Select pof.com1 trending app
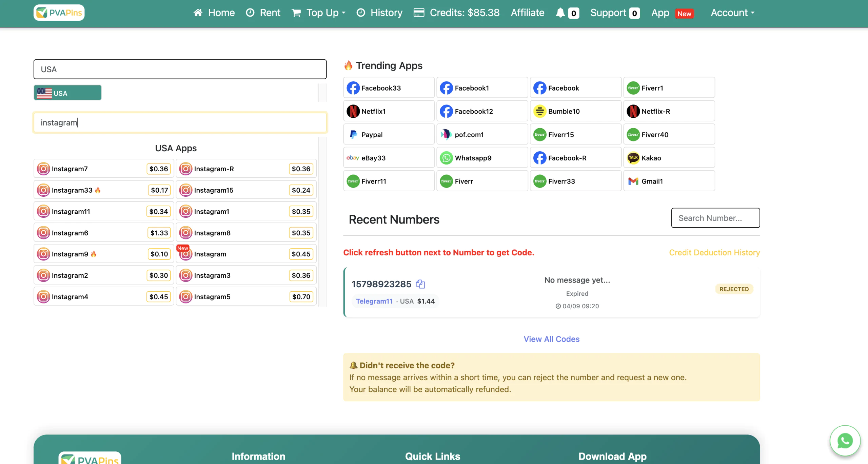The image size is (868, 464). coord(482,135)
